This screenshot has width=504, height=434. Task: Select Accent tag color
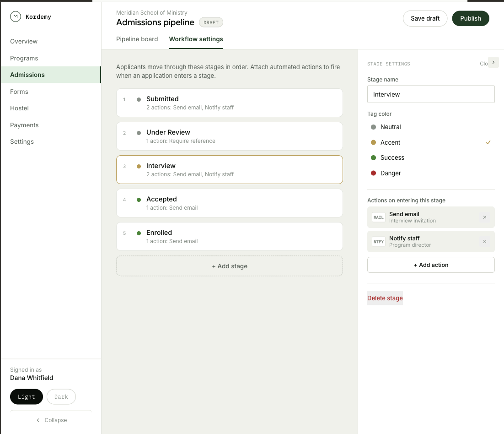click(x=431, y=142)
